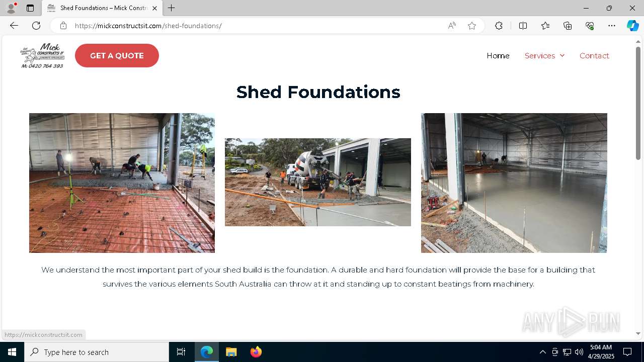The width and height of the screenshot is (644, 362).
Task: Open File Explorer from taskbar
Action: [231, 352]
